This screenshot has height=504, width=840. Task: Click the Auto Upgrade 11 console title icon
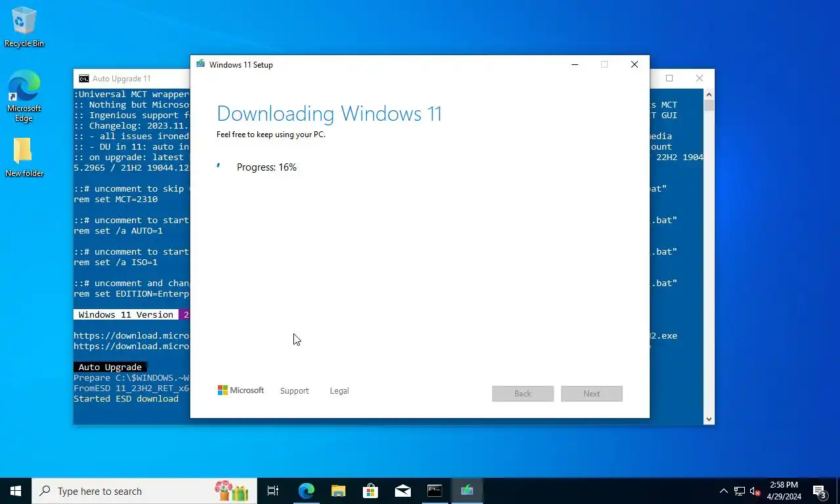point(84,79)
